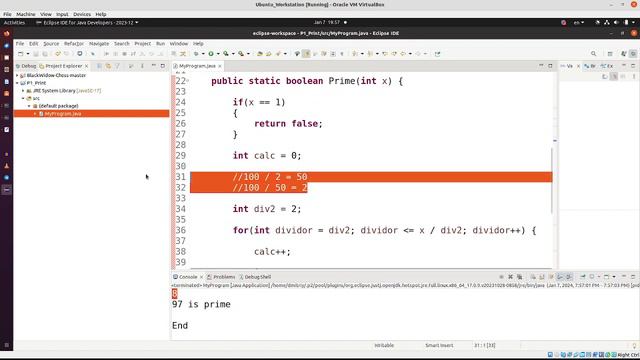Open the New file dropdown arrow
This screenshot has width=640, height=360.
tap(28, 54)
